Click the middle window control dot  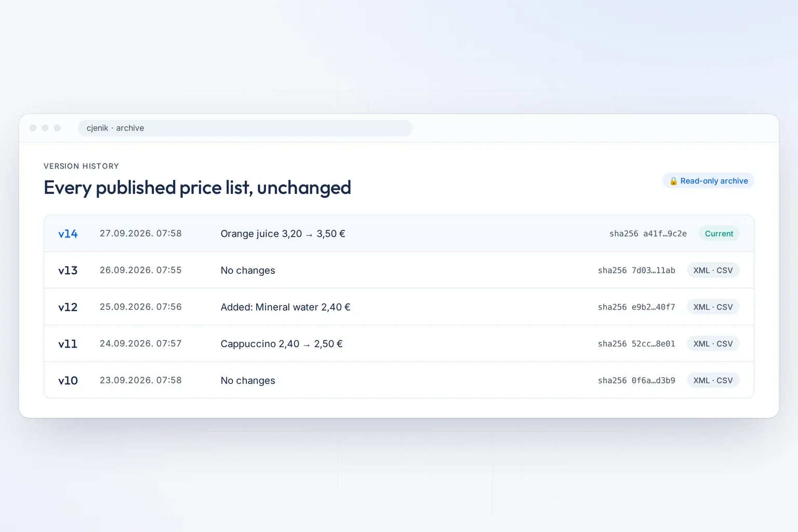pyautogui.click(x=45, y=128)
